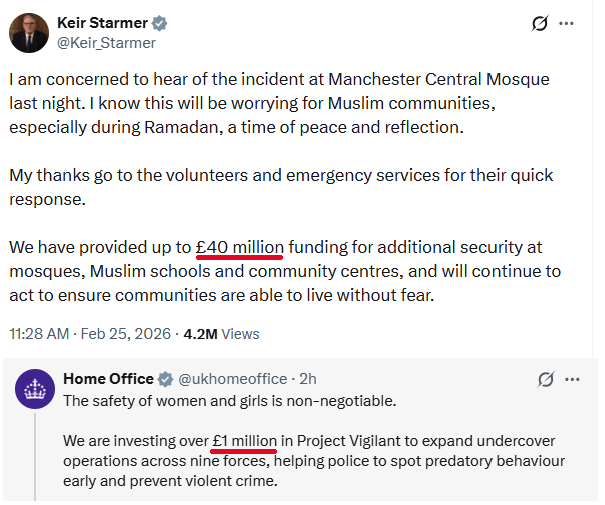This screenshot has width=605, height=505.
Task: Click the verified badge beside Keir Starmer
Action: (x=158, y=23)
